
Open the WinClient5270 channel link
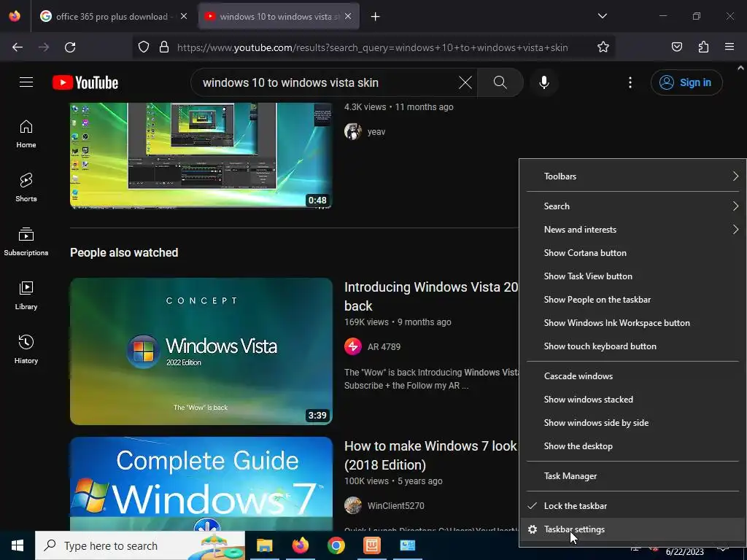pos(396,506)
